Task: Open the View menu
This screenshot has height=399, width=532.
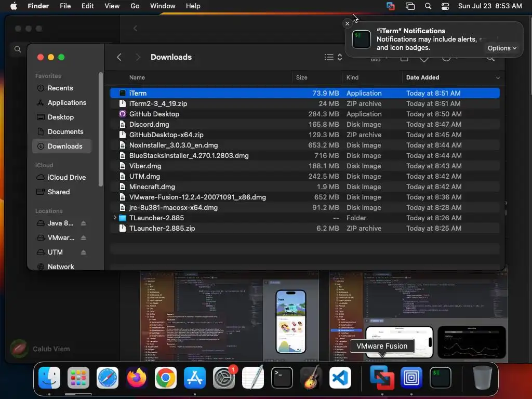Action: (x=112, y=6)
